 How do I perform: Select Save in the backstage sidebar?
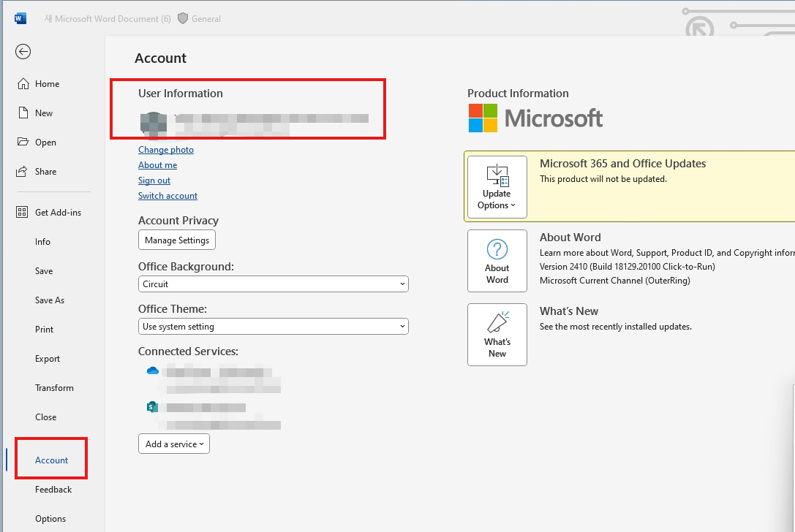click(44, 271)
